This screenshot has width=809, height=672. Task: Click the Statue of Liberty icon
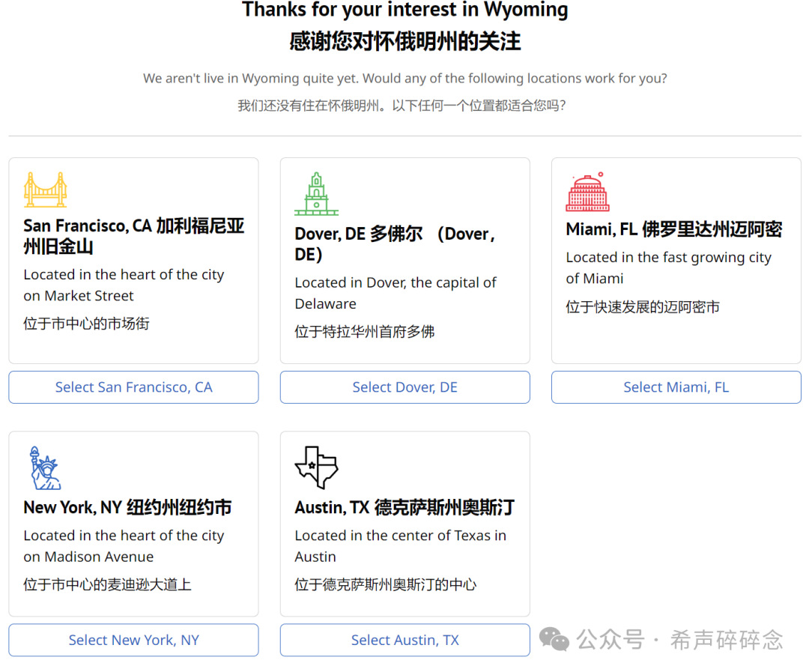45,467
